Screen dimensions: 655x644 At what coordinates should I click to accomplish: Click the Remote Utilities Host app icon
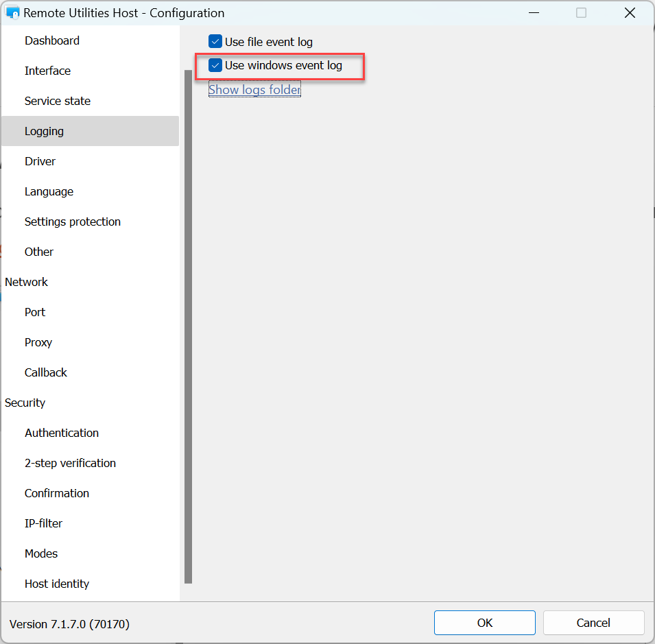point(12,13)
